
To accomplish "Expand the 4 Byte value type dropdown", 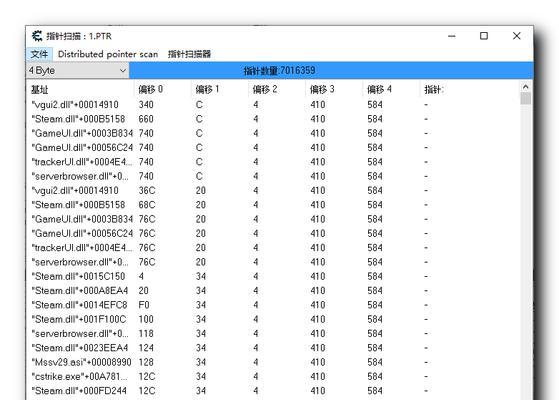I will 78,70.
